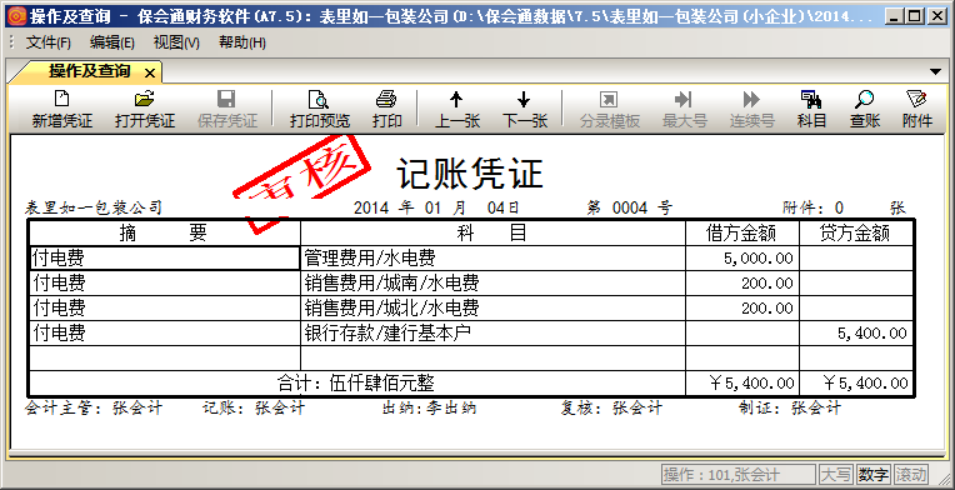
Task: Open the 编辑(E) menu
Action: click(x=112, y=42)
